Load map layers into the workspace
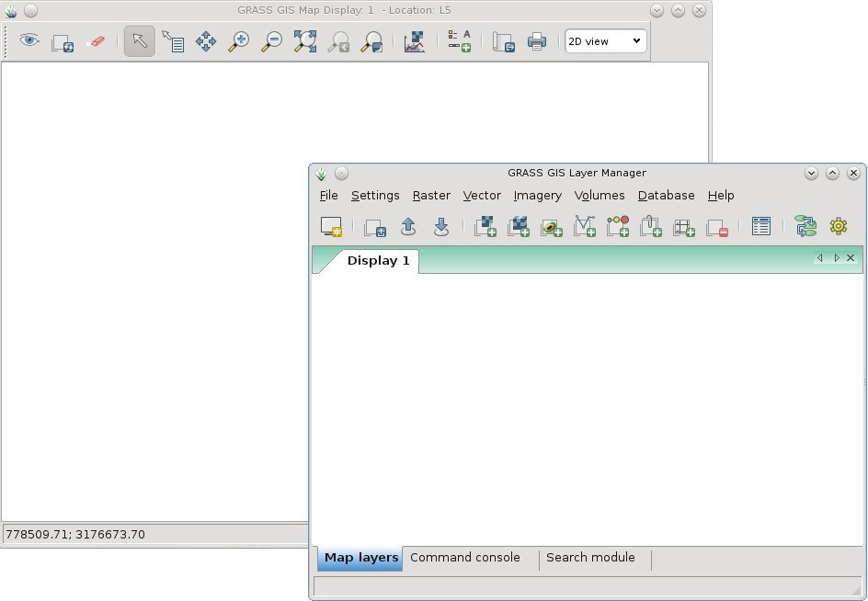 (375, 228)
